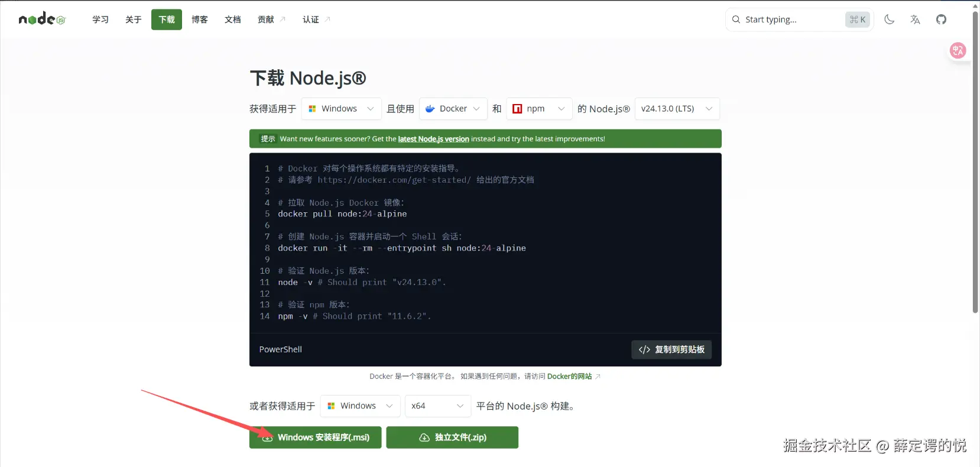Click the npm logo icon in dropdown
This screenshot has width=980, height=467.
tap(517, 109)
